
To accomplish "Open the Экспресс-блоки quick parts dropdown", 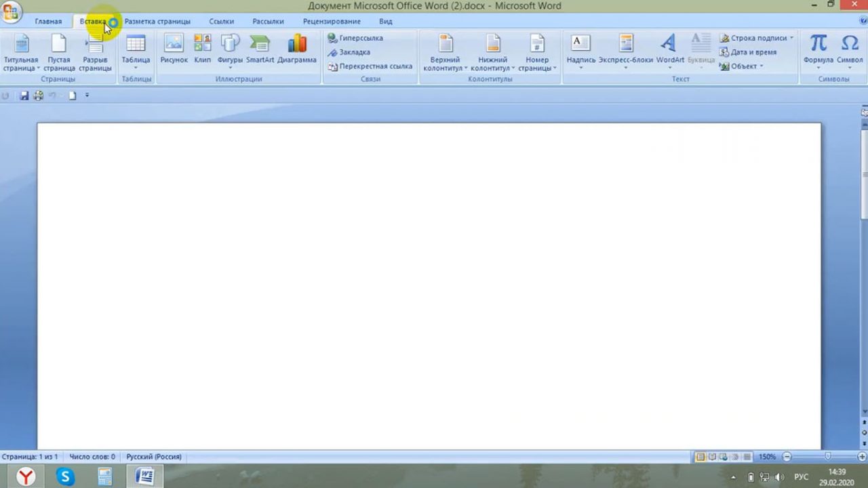I will 625,53.
